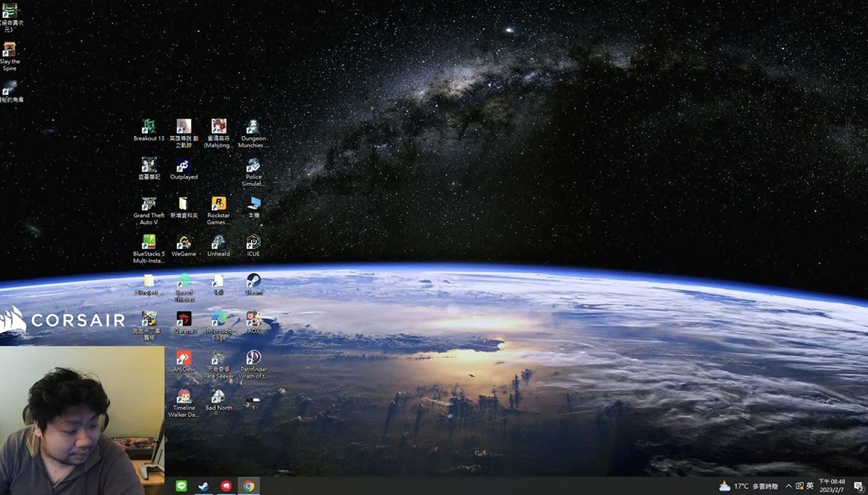Open Timeline Walker shortcut
The width and height of the screenshot is (868, 495).
[184, 403]
